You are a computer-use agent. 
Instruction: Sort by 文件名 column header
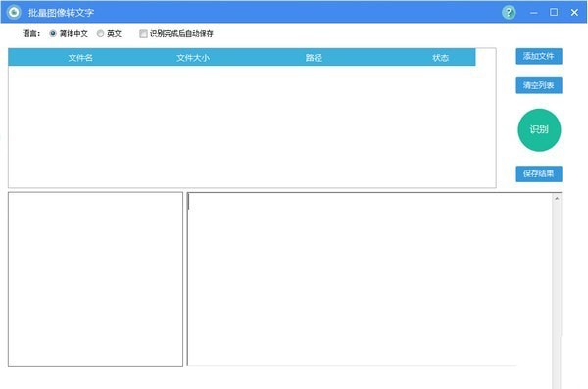click(80, 58)
